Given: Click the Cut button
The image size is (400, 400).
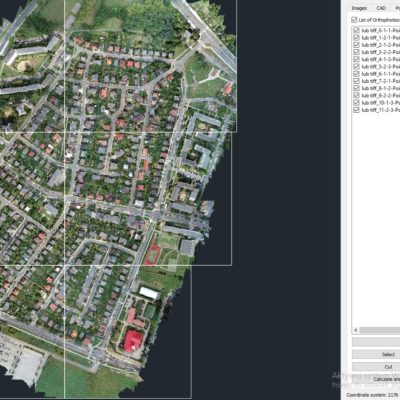Looking at the screenshot, I should (x=376, y=367).
